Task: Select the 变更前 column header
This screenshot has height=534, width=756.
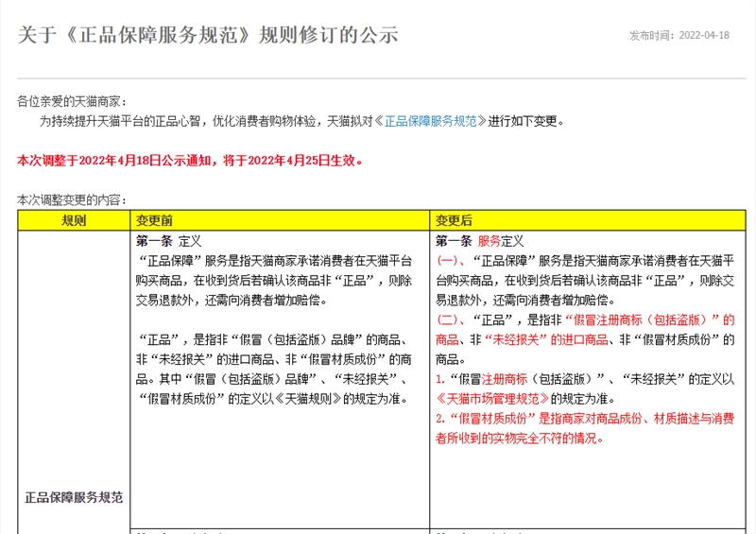Action: 155,220
